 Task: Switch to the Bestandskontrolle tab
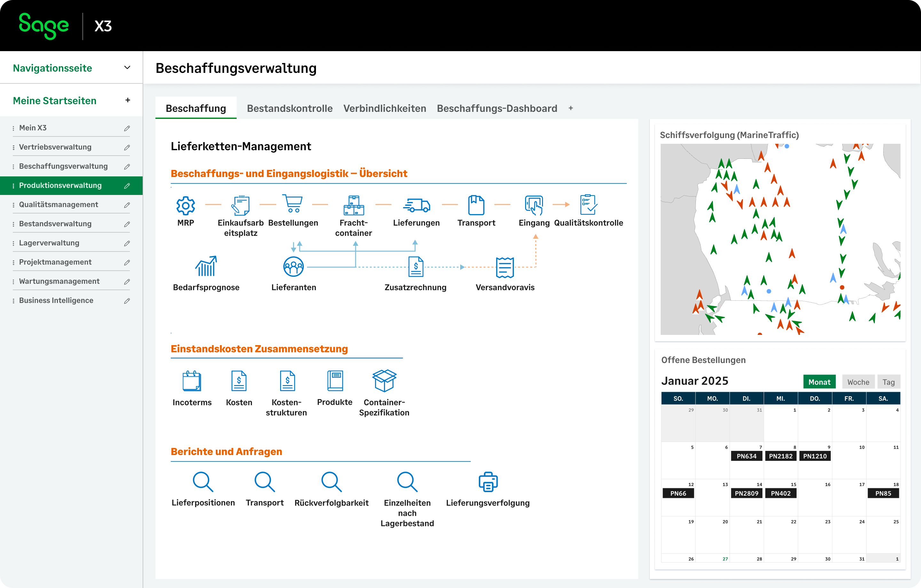click(289, 108)
